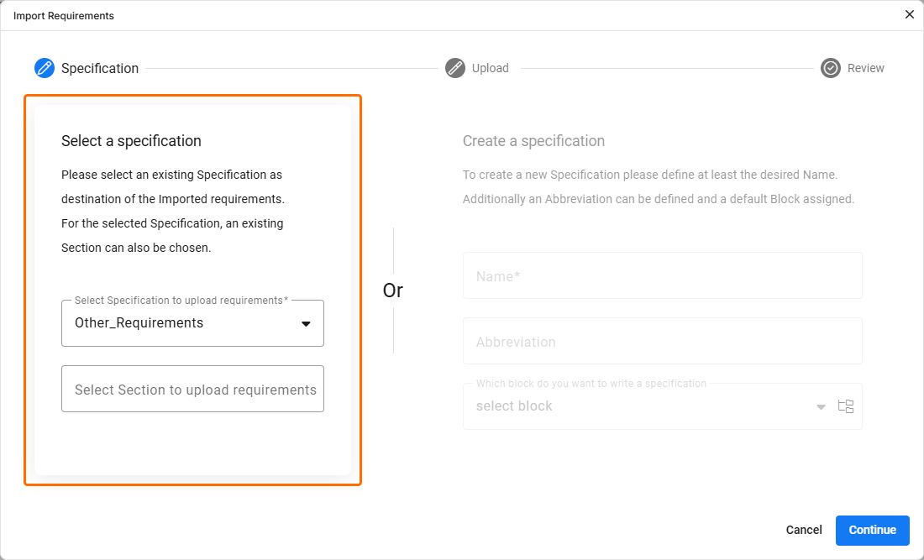Close the Import Requirements dialog

tap(909, 14)
